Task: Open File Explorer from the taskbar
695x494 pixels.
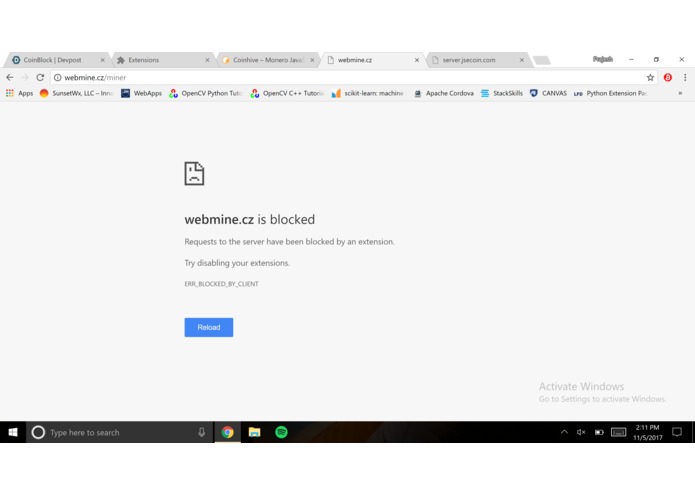Action: click(254, 432)
